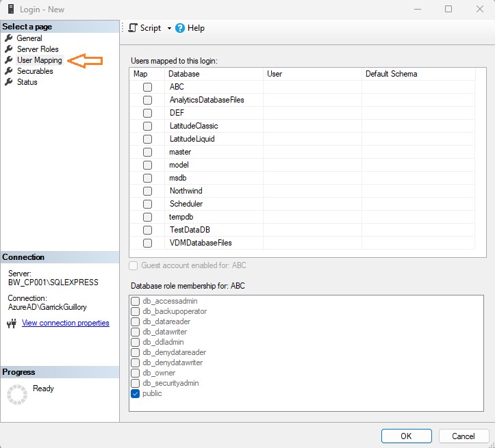The image size is (495, 448).
Task: Check the Map box for msdb
Action: click(x=147, y=178)
